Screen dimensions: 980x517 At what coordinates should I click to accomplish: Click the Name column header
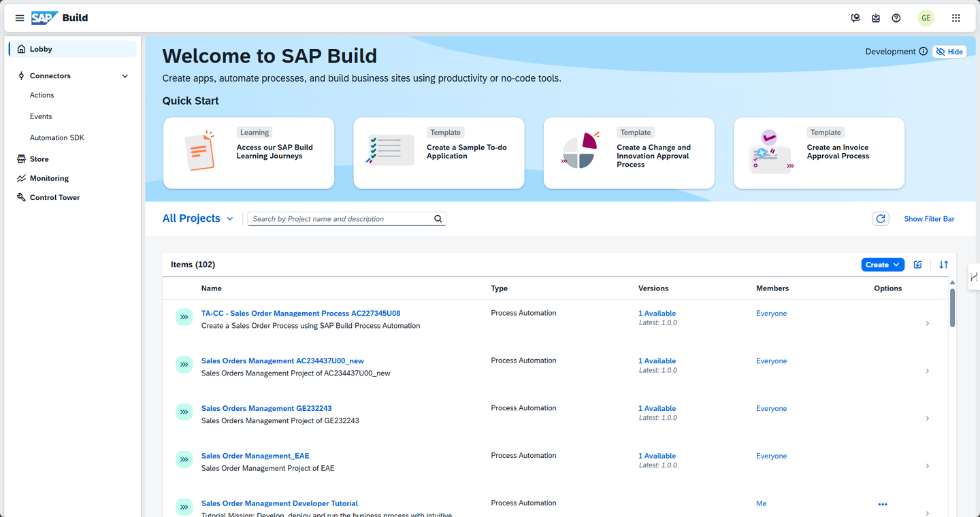[x=212, y=288]
